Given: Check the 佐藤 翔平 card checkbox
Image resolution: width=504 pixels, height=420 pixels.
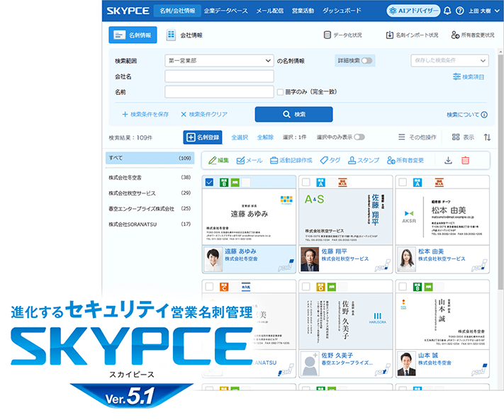Looking at the screenshot, I should coord(306,183).
